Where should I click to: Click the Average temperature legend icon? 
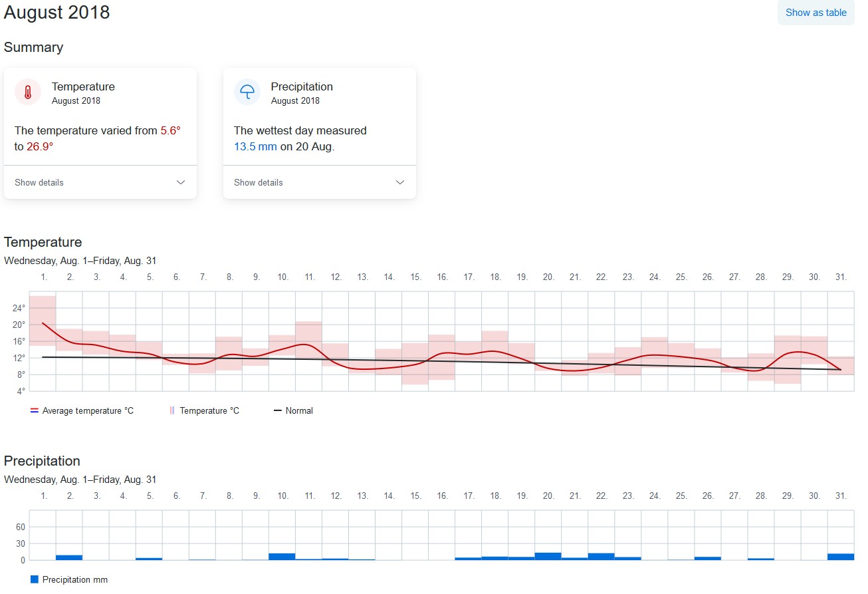tap(35, 411)
